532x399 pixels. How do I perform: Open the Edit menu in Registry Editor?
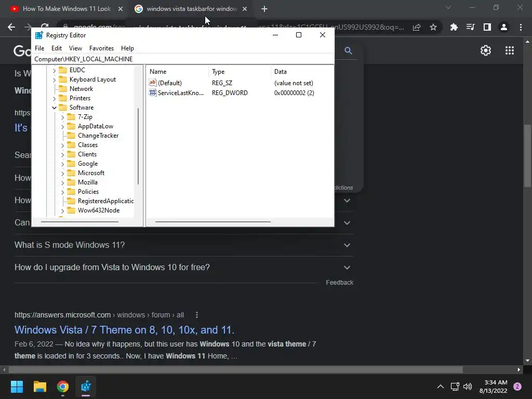(x=56, y=48)
